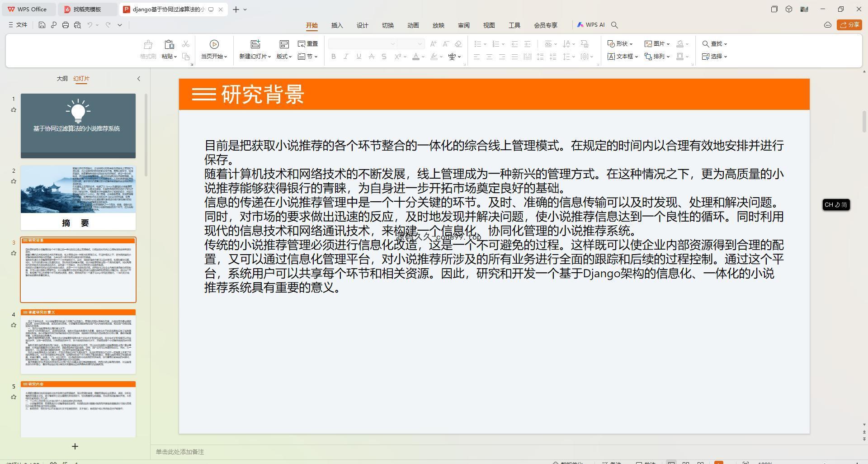The height and width of the screenshot is (464, 868).
Task: Toggle Italic formatting
Action: [x=346, y=57]
